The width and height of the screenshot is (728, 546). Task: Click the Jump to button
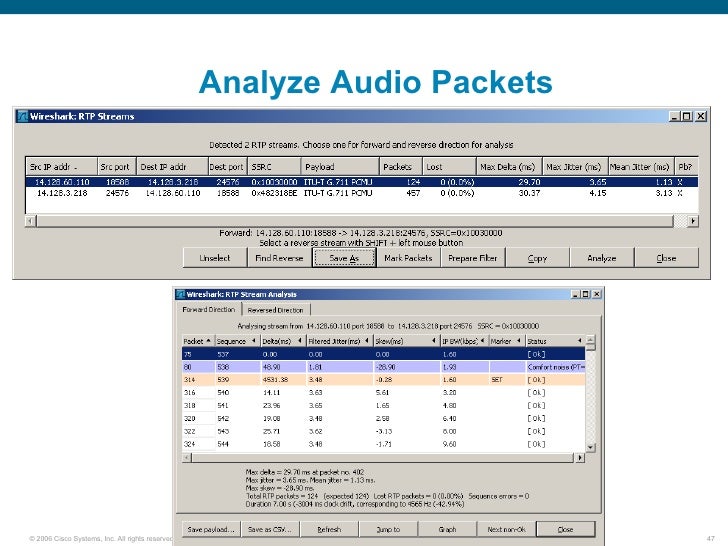pos(388,529)
